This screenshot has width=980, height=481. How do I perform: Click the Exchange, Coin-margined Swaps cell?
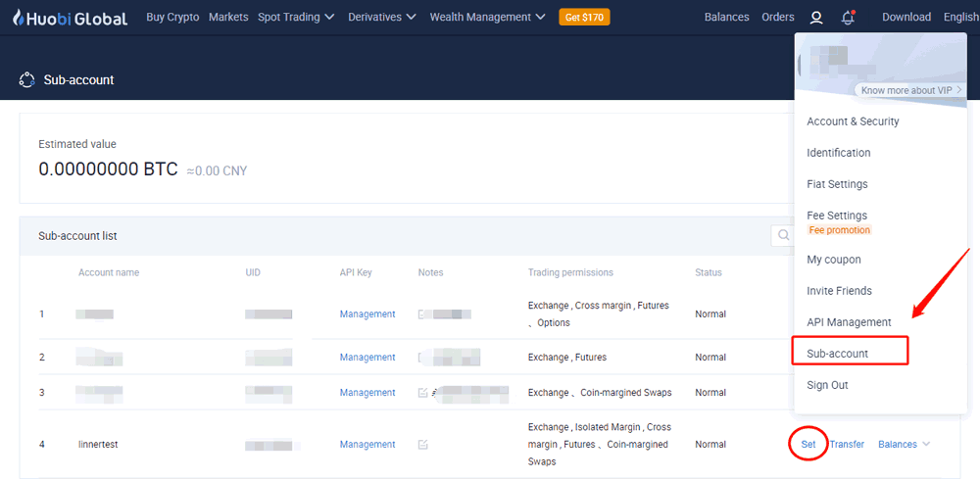(600, 392)
